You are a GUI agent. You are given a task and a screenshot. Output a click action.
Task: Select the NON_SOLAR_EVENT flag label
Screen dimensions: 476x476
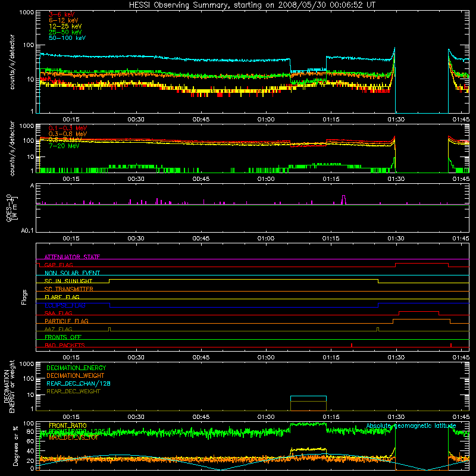coord(72,273)
